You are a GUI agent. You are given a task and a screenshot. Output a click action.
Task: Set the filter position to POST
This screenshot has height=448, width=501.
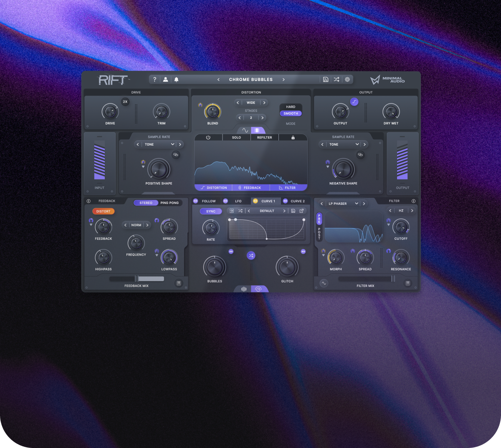tap(319, 233)
